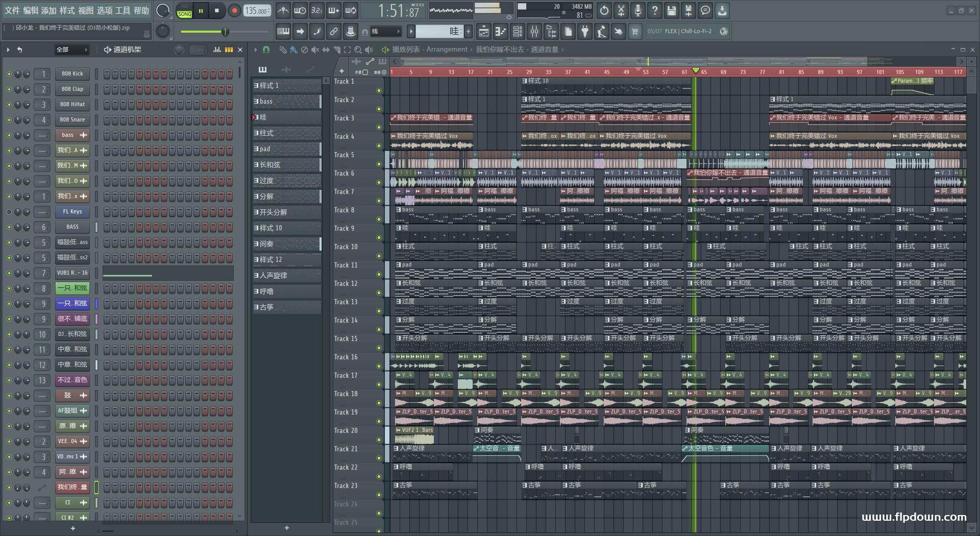This screenshot has width=980, height=536.
Task: Open the BASS channel button
Action: click(x=72, y=227)
